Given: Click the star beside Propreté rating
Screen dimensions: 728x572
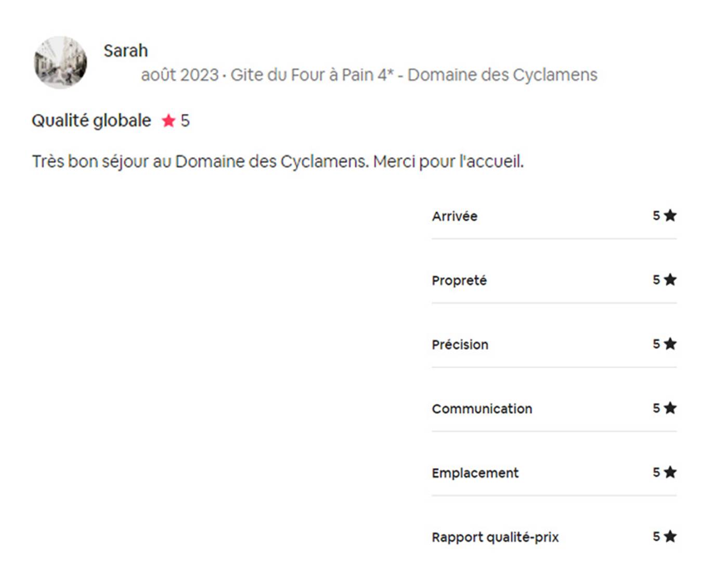Looking at the screenshot, I should click(x=670, y=280).
